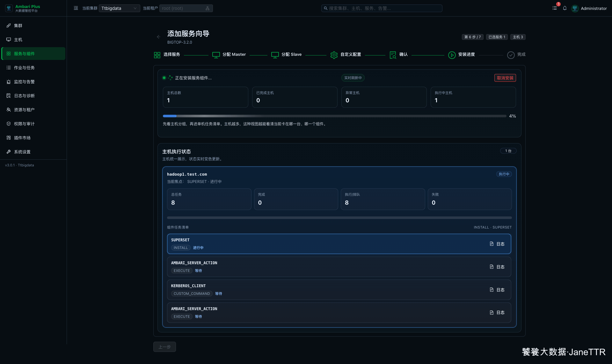Click the INSTALL · SUPERSET label

(492, 227)
